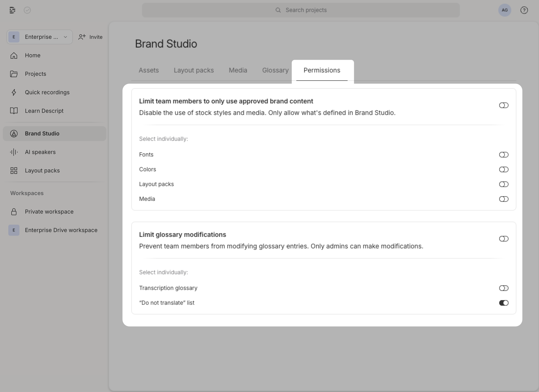Open the Assets tab
The height and width of the screenshot is (392, 539).
click(149, 70)
